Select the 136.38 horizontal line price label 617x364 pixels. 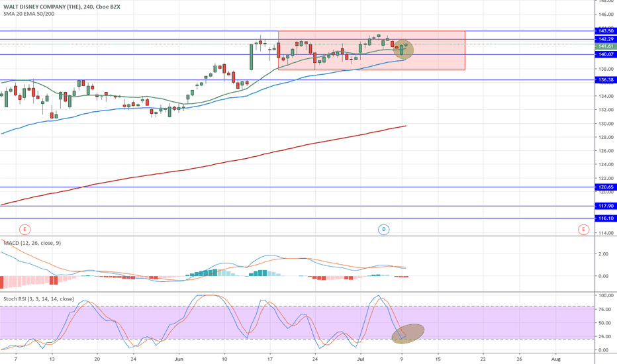pos(606,79)
